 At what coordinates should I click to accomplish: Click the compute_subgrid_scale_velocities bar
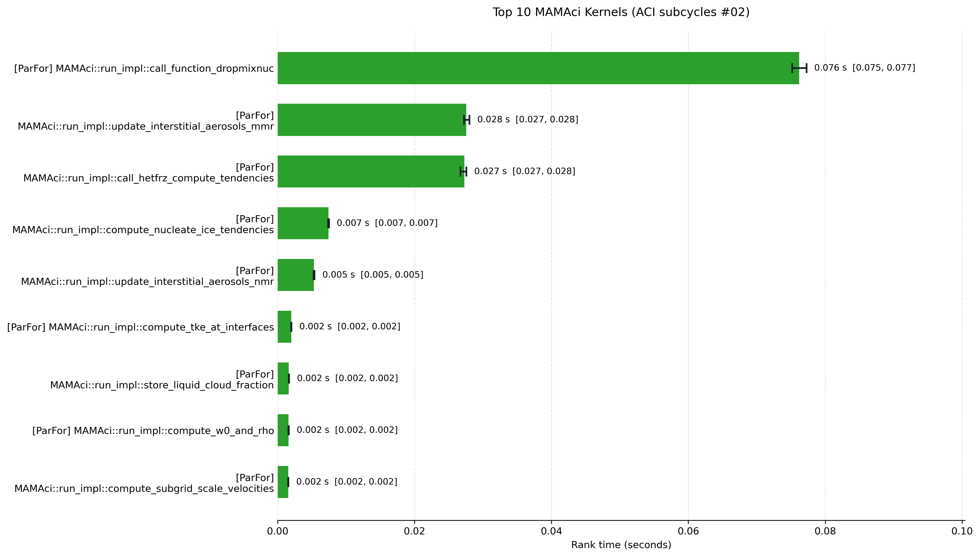(x=283, y=482)
